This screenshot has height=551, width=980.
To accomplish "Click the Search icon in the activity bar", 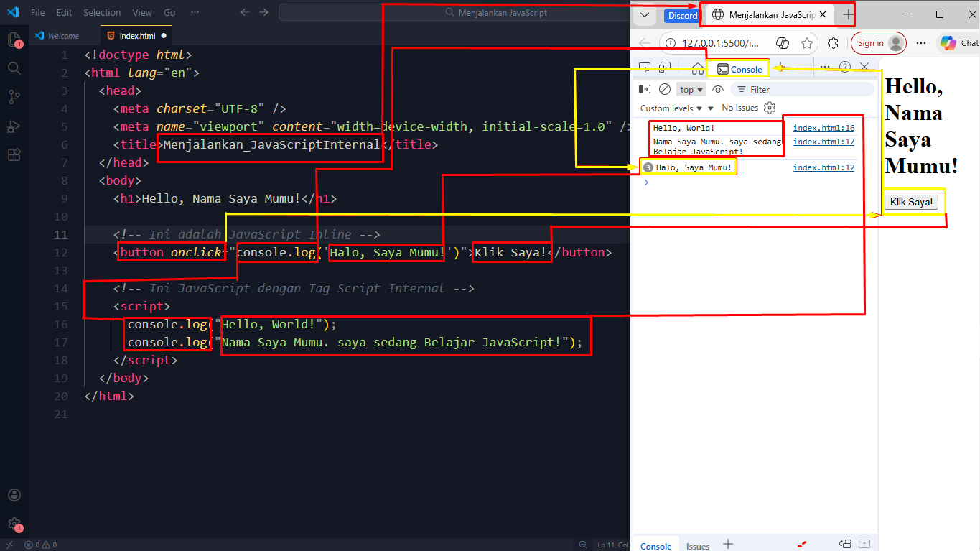I will click(x=14, y=68).
